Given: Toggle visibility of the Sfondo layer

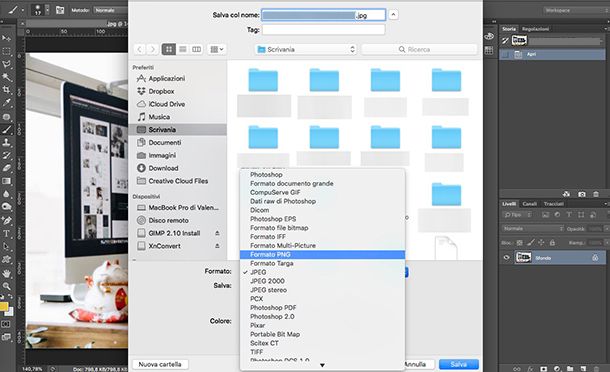Looking at the screenshot, I should click(507, 258).
